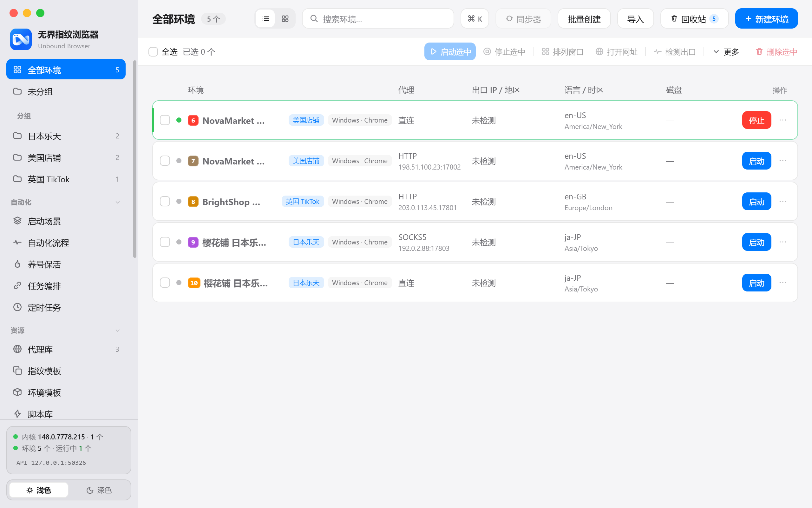
Task: Click 停止选中 stop selected
Action: pyautogui.click(x=504, y=52)
